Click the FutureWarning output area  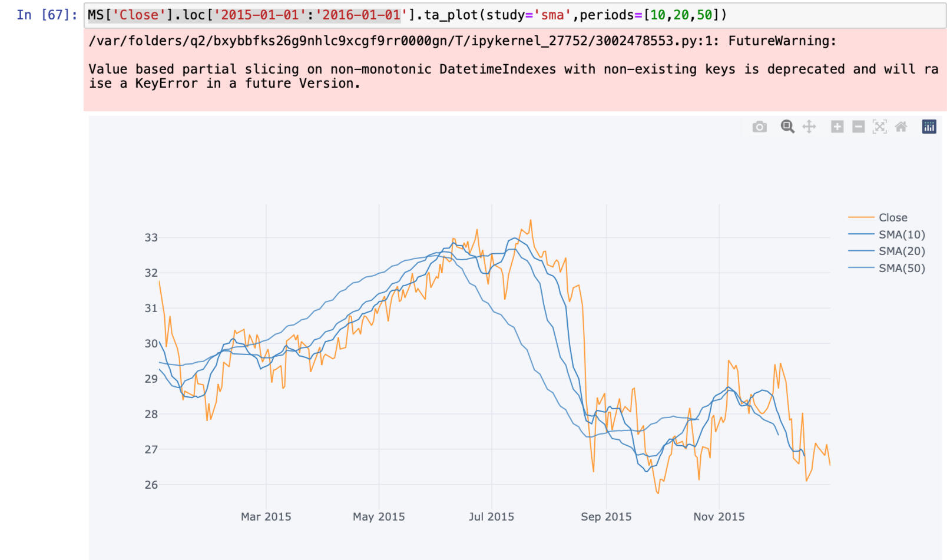[512, 69]
